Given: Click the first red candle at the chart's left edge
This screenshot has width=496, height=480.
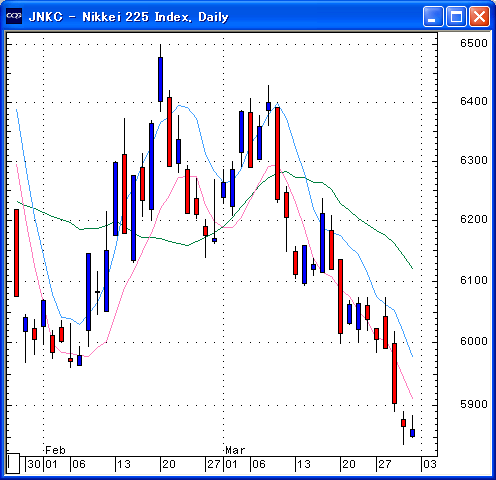Looking at the screenshot, I should point(16,253).
